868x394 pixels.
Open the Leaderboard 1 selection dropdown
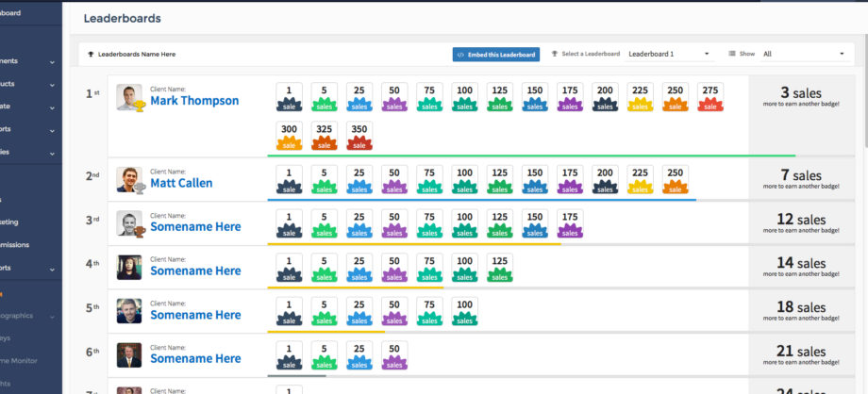(x=668, y=55)
